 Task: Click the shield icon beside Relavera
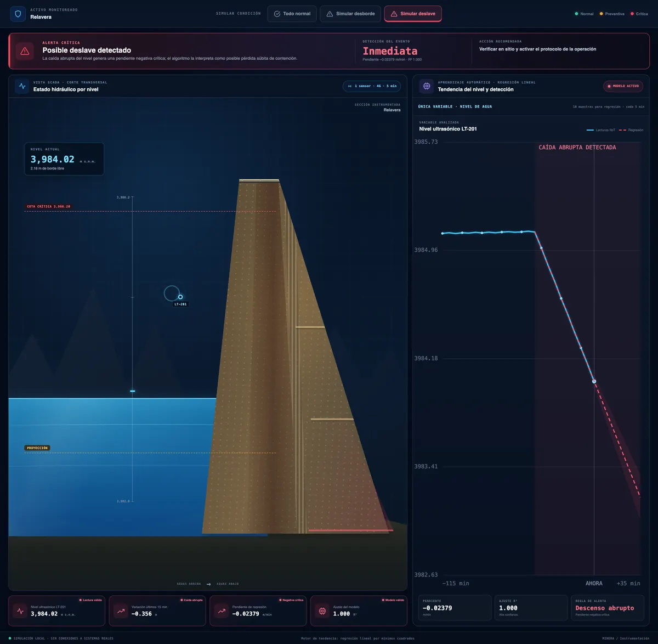(18, 14)
